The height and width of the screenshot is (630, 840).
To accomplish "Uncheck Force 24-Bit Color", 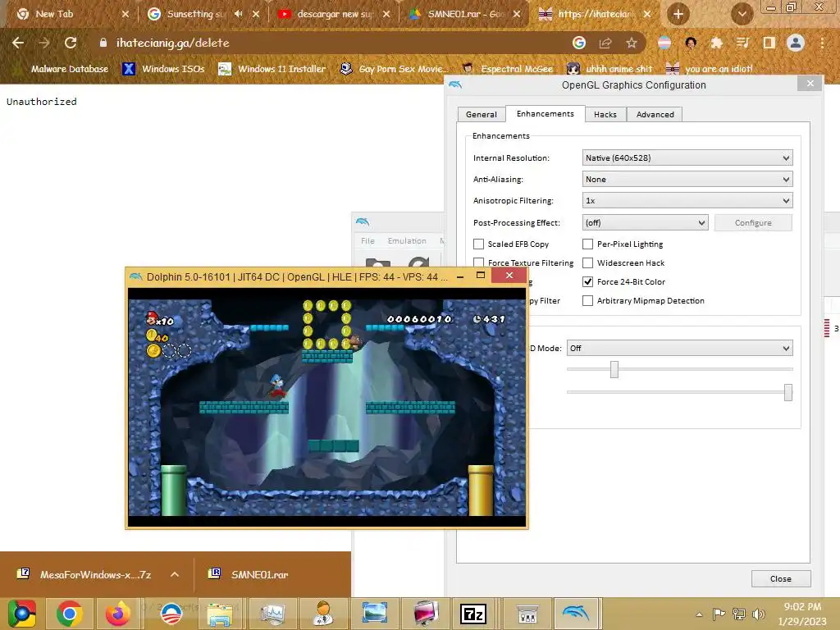I will point(587,282).
